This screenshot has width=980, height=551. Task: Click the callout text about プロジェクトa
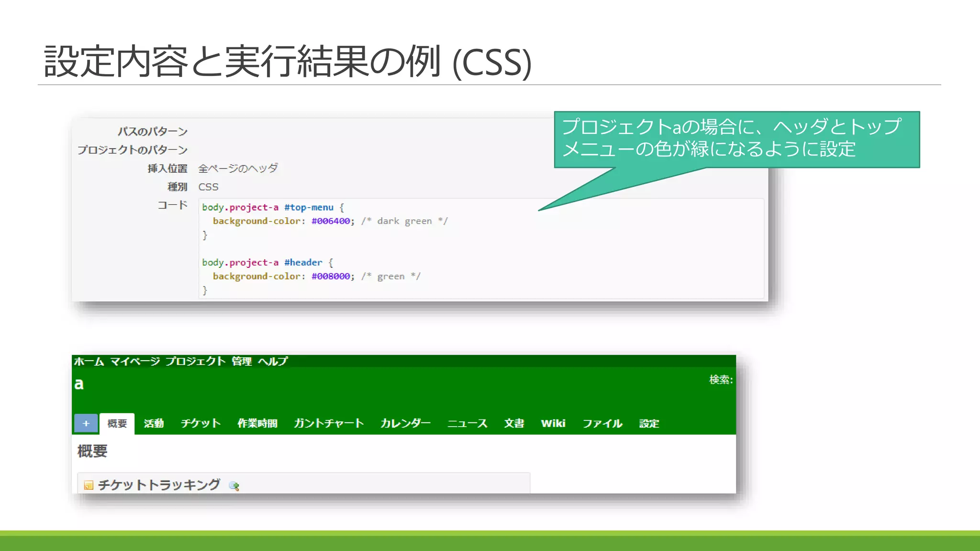click(x=732, y=138)
